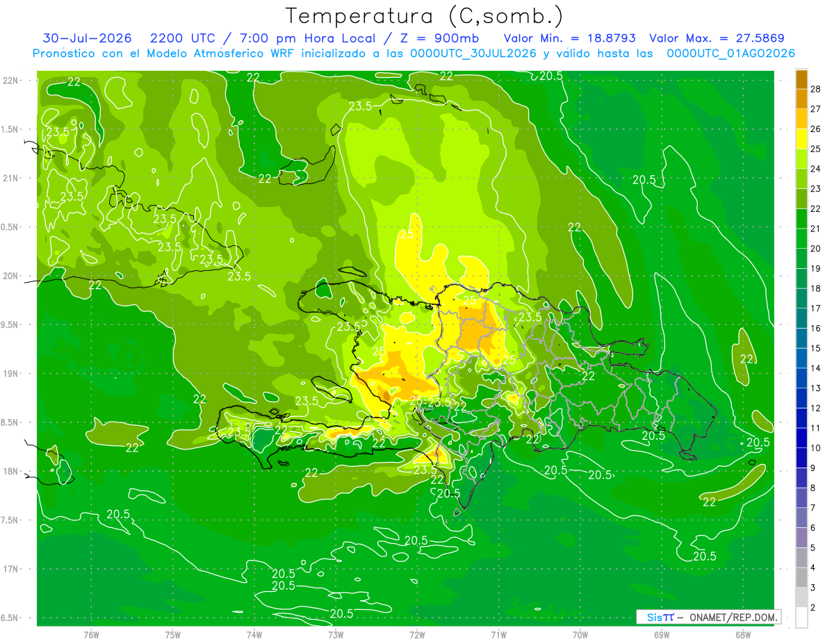The image size is (834, 644).
Task: Click the 22N latitude axis label
Action: 10,81
